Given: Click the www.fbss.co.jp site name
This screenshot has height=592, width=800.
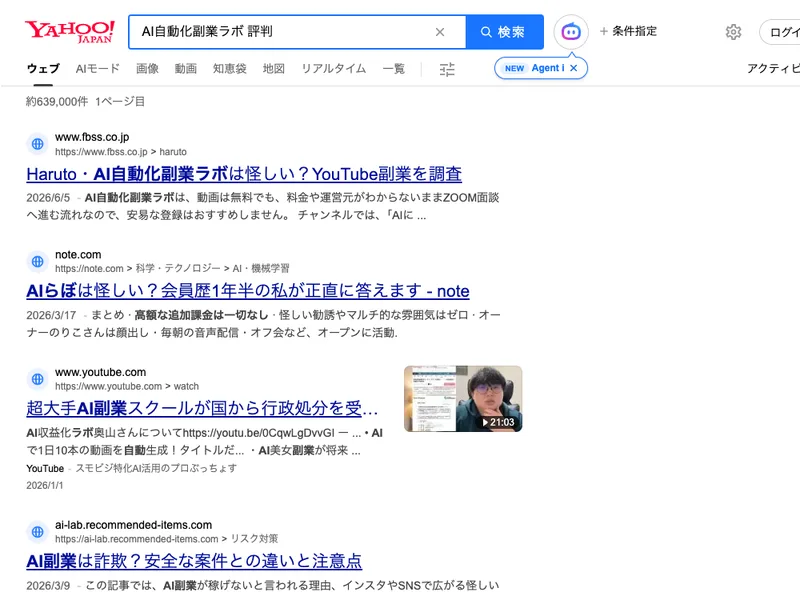Looking at the screenshot, I should (x=92, y=137).
